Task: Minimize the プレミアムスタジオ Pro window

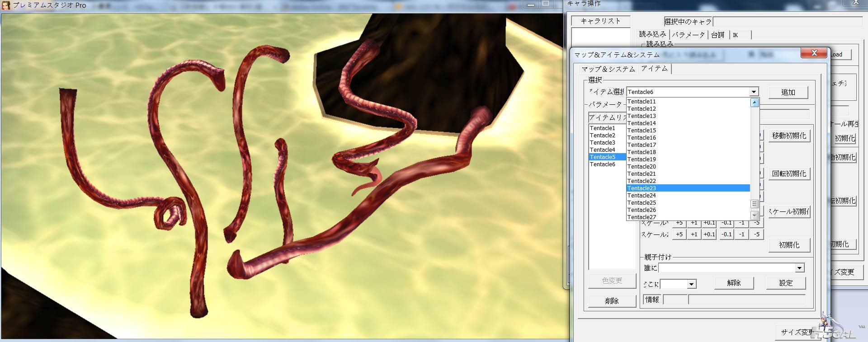Action: (531, 4)
